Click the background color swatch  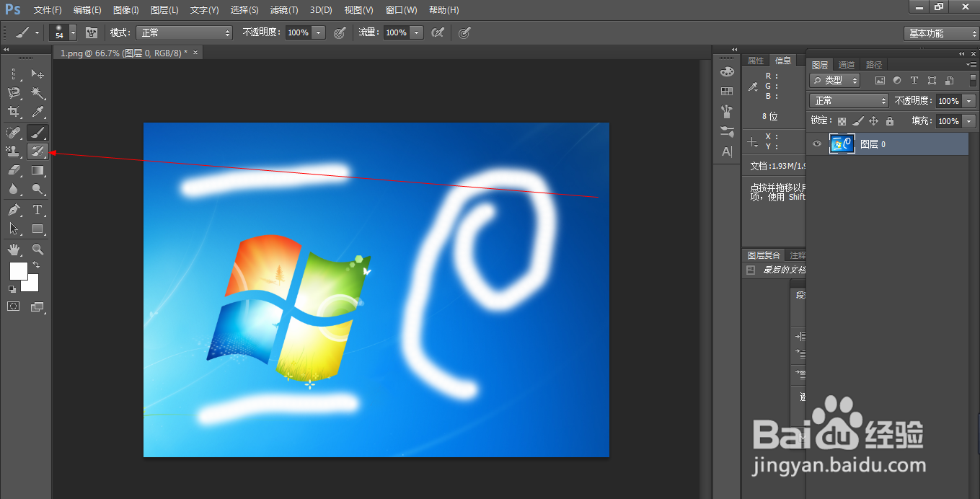click(32, 283)
